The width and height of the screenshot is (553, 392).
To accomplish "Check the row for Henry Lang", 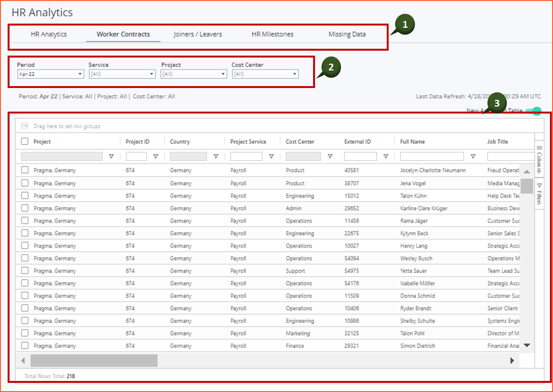I will tap(25, 246).
